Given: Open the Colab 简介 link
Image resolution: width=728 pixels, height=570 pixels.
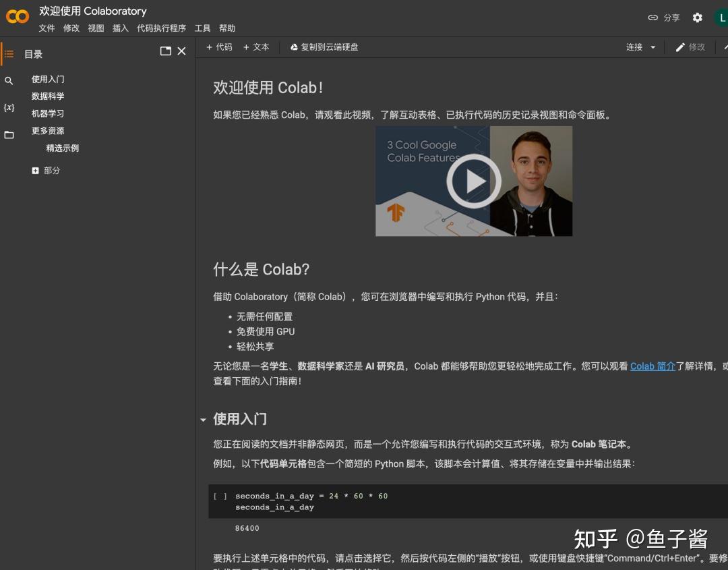Looking at the screenshot, I should 653,366.
